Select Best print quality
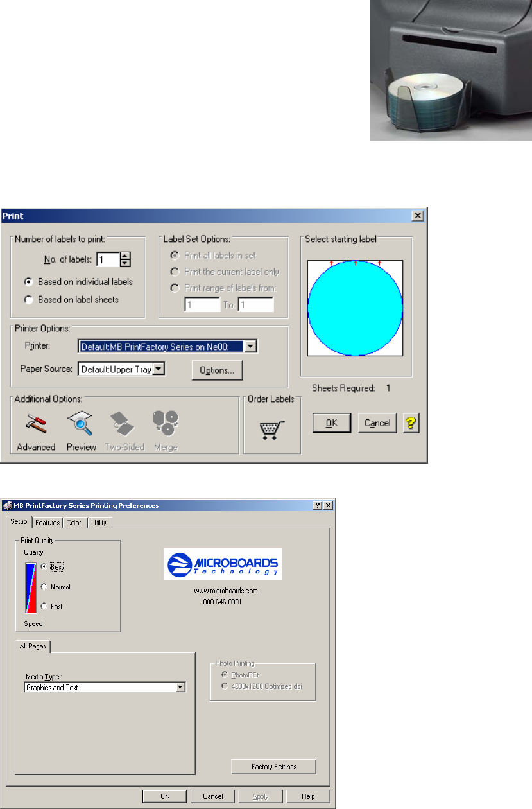Screen dimensions: 532x809 pos(44,567)
